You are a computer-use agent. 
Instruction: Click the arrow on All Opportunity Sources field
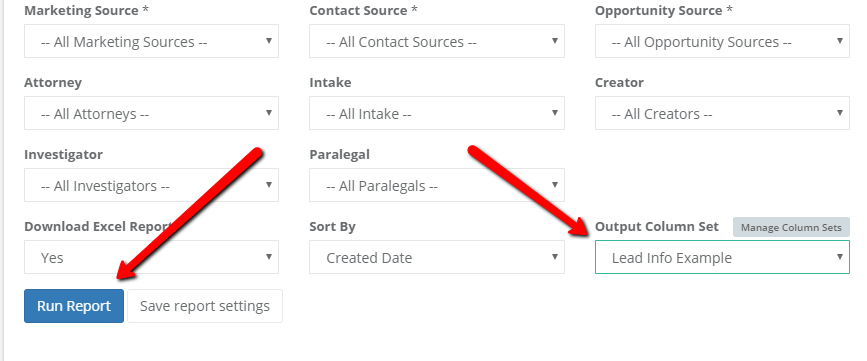(839, 40)
